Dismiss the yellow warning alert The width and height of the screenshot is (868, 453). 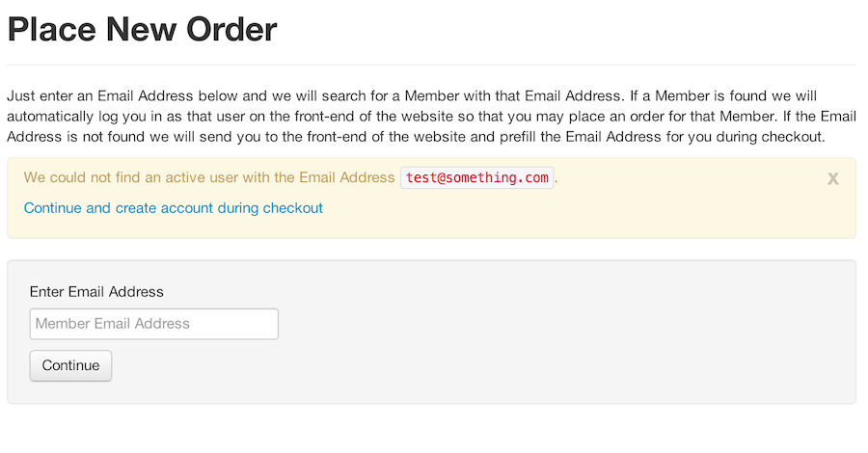(833, 178)
